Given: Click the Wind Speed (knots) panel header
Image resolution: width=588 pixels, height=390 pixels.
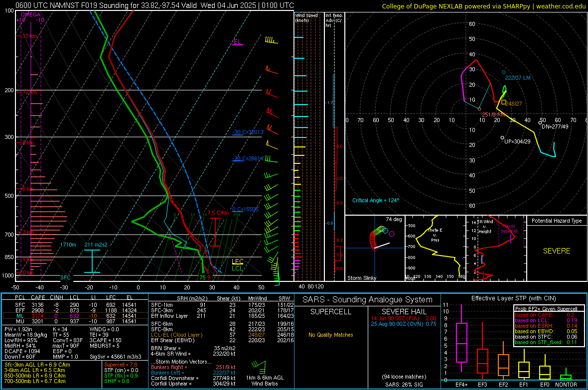Looking at the screenshot, I should pyautogui.click(x=306, y=17).
